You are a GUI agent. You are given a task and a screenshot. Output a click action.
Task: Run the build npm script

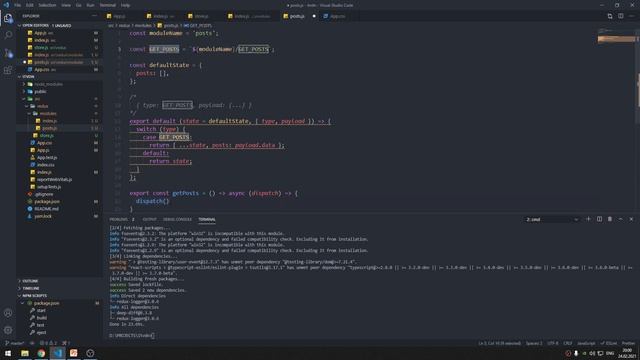41,318
